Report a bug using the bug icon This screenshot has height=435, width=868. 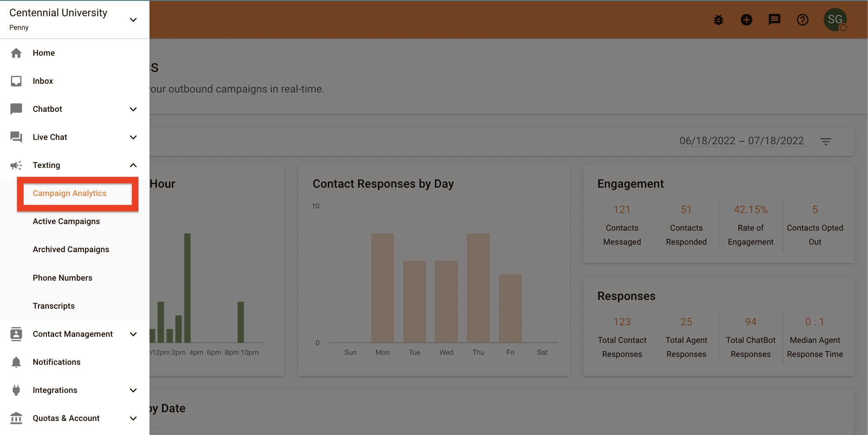click(718, 19)
